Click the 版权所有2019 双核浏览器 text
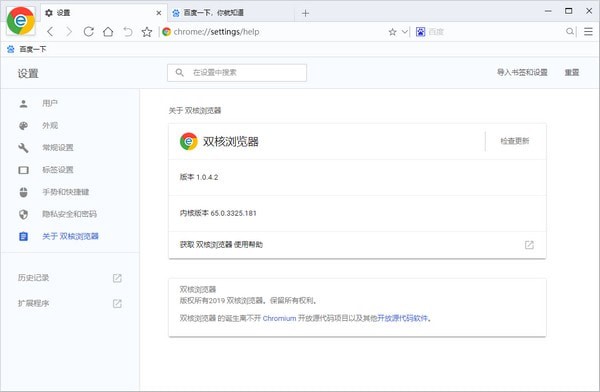The image size is (600, 392). click(248, 301)
